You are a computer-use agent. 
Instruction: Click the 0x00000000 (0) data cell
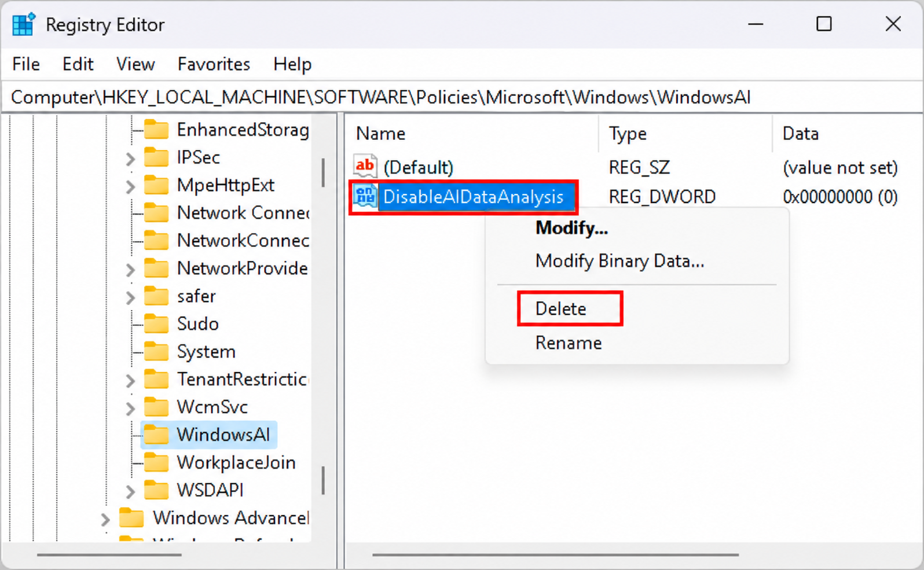tap(840, 197)
